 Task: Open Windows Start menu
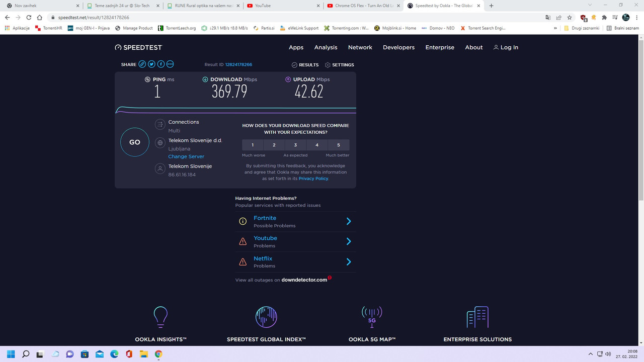pyautogui.click(x=11, y=354)
